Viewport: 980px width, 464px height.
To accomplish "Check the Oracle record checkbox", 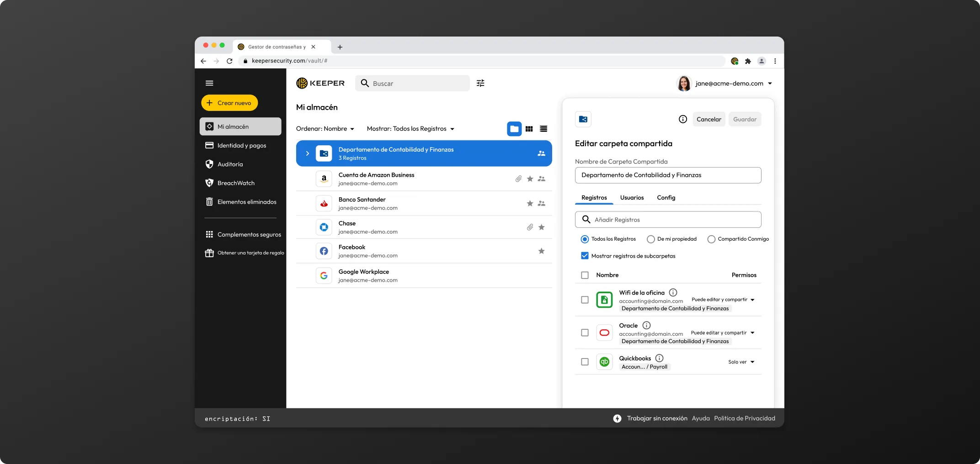I will (x=585, y=333).
